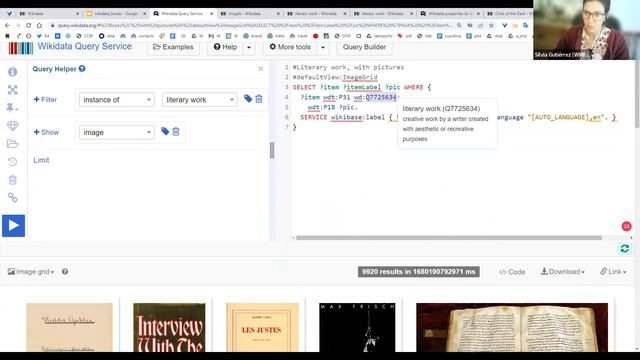
Task: Bookmark the page with the star icon
Action: tap(491, 25)
